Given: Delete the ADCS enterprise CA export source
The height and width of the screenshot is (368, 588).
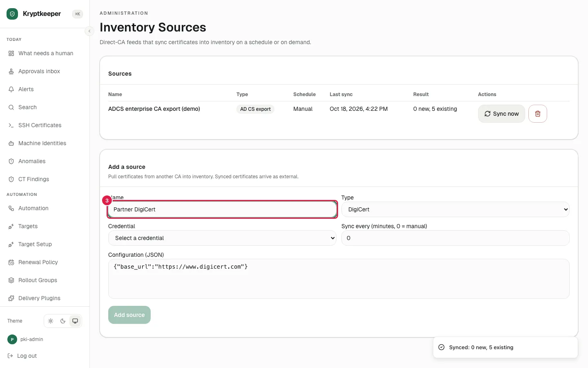Looking at the screenshot, I should 538,114.
